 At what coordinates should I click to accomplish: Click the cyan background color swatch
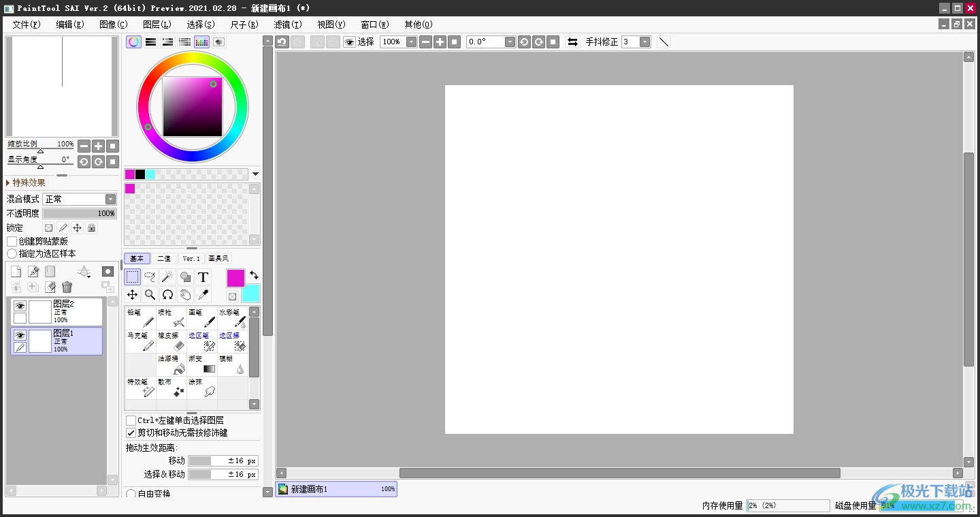[x=250, y=294]
